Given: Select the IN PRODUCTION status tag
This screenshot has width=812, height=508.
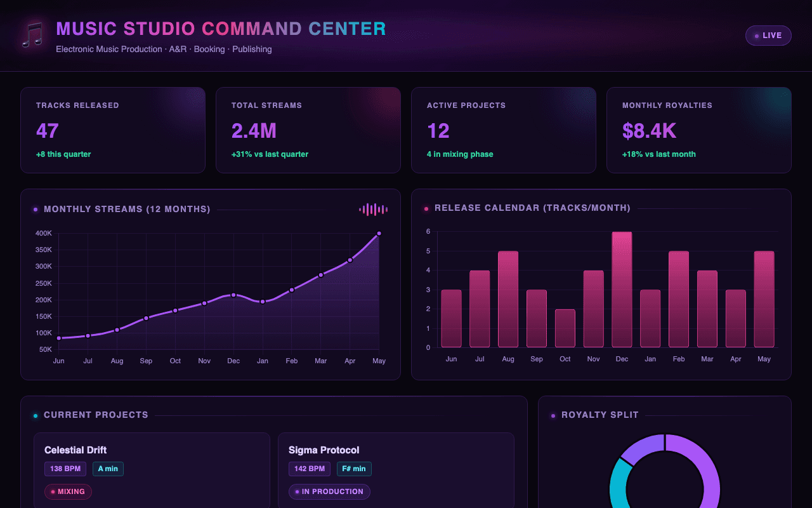Looking at the screenshot, I should (x=329, y=491).
